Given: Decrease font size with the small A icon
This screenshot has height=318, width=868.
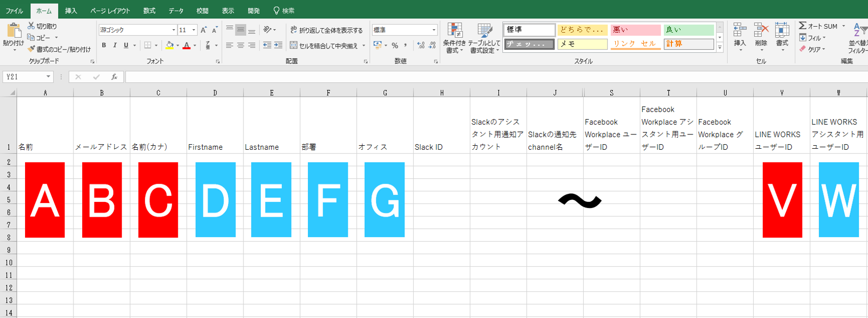Looking at the screenshot, I should pyautogui.click(x=214, y=30).
